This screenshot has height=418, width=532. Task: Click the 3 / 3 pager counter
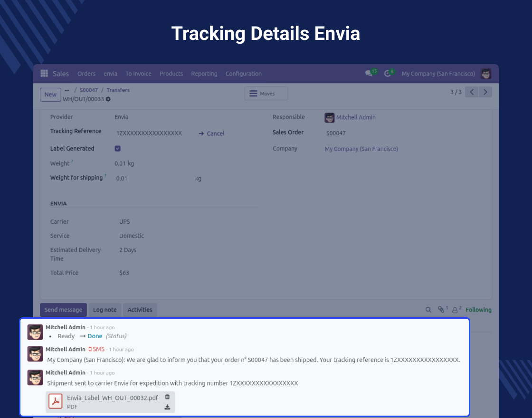456,92
